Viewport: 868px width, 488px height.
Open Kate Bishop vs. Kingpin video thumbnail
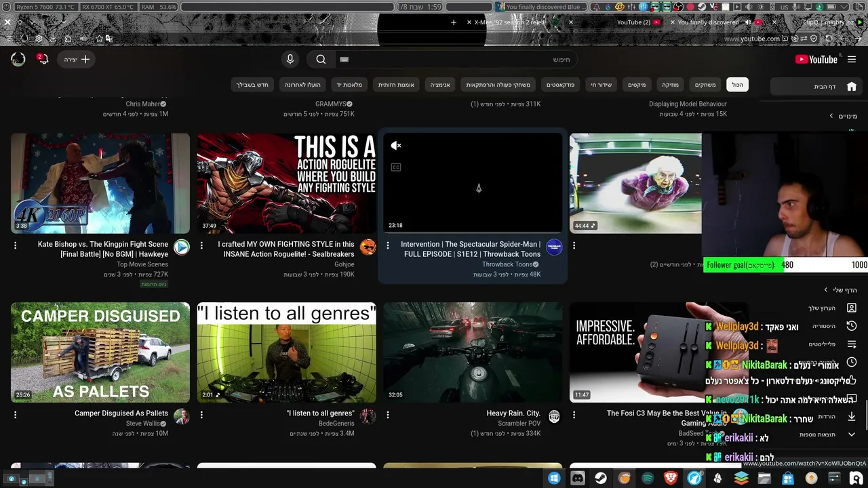coord(100,183)
